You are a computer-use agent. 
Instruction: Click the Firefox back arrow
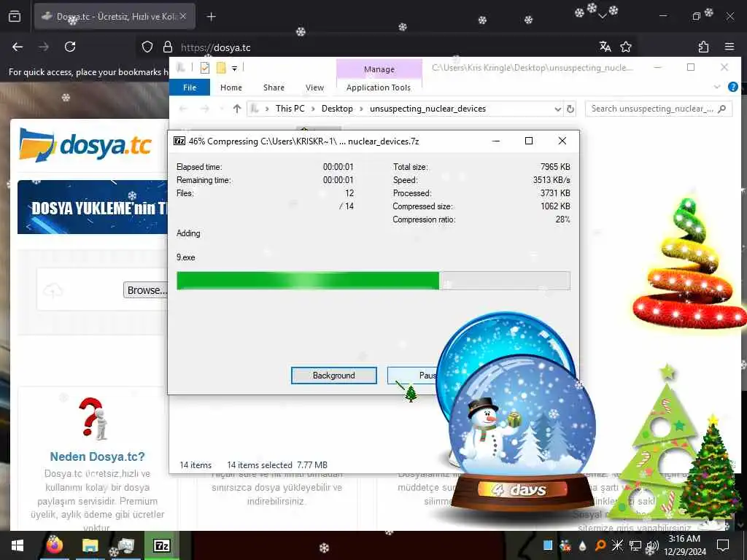pyautogui.click(x=18, y=47)
